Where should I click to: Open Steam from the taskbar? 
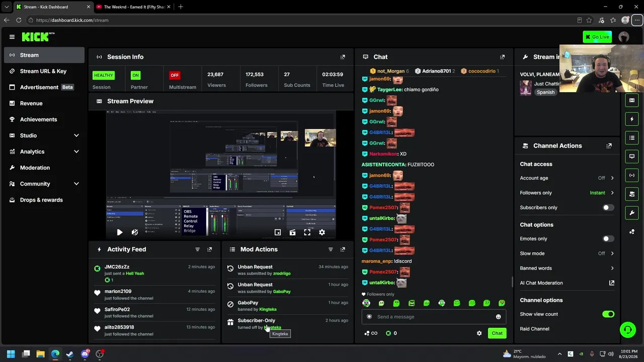coord(70,354)
